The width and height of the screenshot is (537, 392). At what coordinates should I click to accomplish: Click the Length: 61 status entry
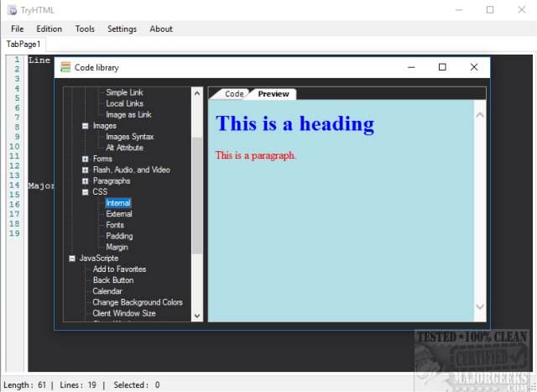pyautogui.click(x=24, y=384)
